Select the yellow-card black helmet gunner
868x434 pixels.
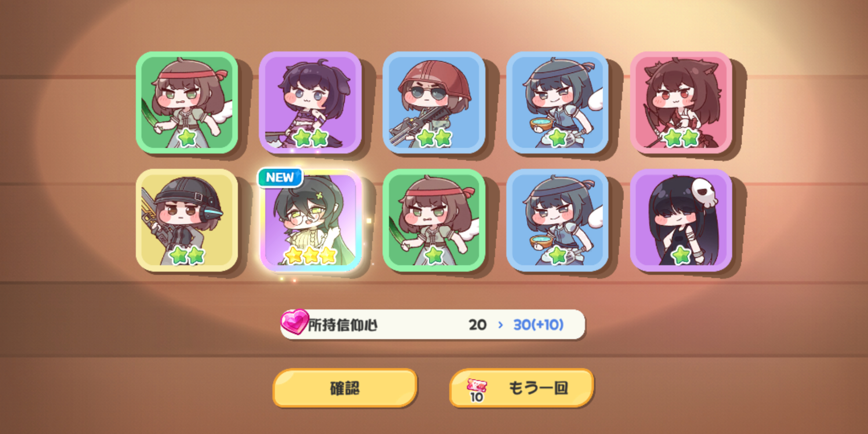pos(187,220)
